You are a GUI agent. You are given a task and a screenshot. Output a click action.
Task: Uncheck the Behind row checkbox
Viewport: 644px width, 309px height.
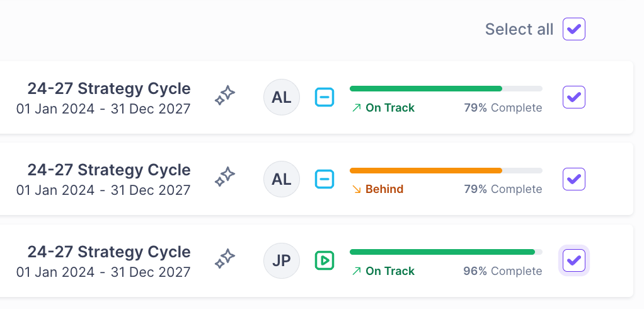[574, 179]
